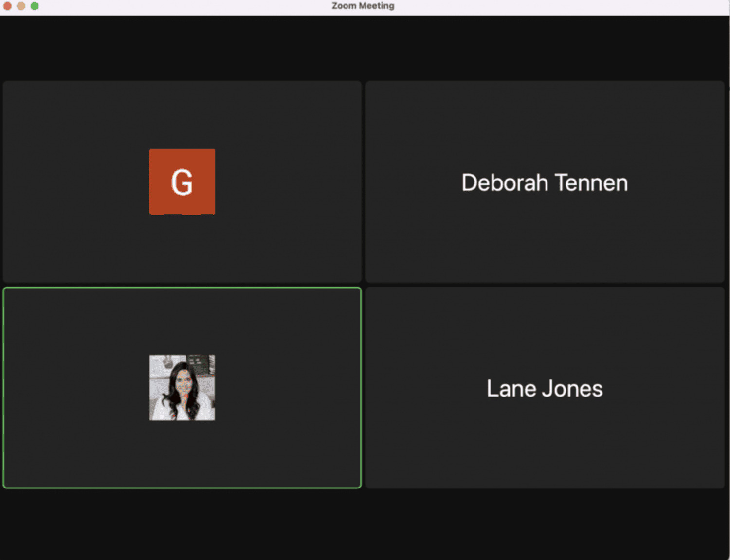Close the Zoom Meeting window
The image size is (730, 560).
(7, 6)
